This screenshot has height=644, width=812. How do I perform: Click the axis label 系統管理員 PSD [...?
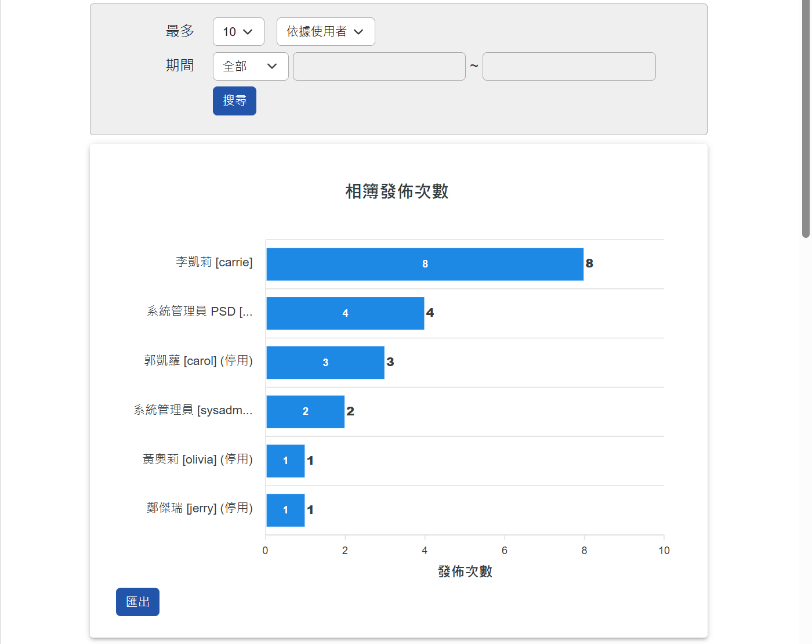[x=200, y=312]
